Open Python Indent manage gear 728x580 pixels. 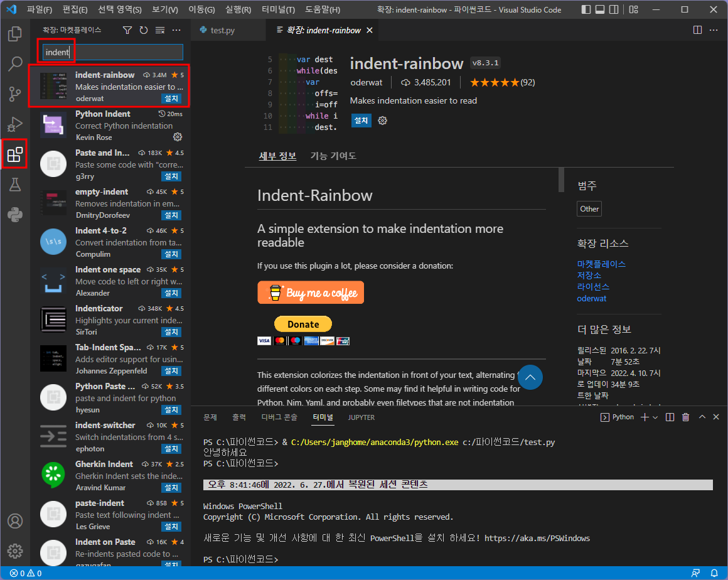click(x=178, y=137)
